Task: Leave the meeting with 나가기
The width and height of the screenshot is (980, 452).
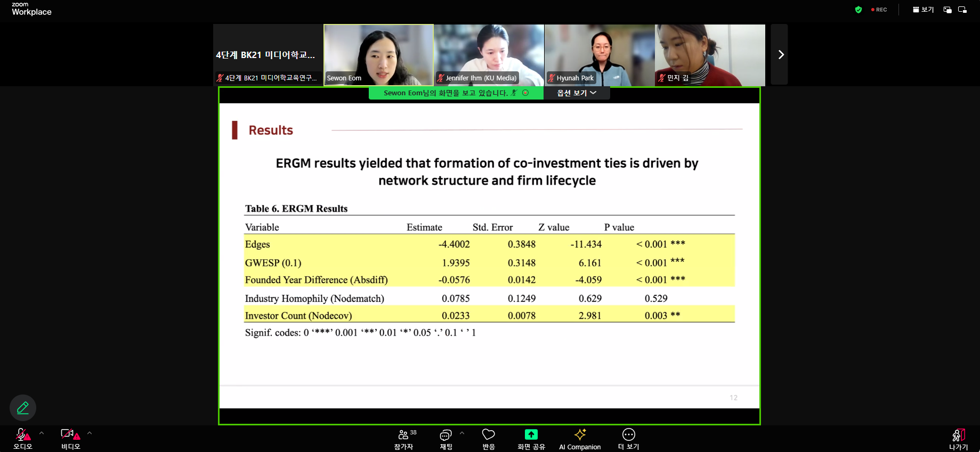Action: [958, 438]
